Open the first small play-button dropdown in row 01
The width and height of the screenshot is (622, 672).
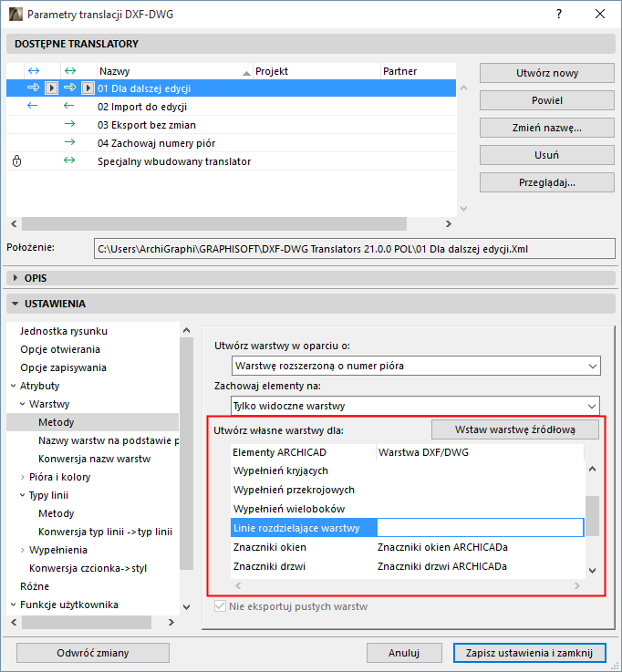(x=51, y=88)
